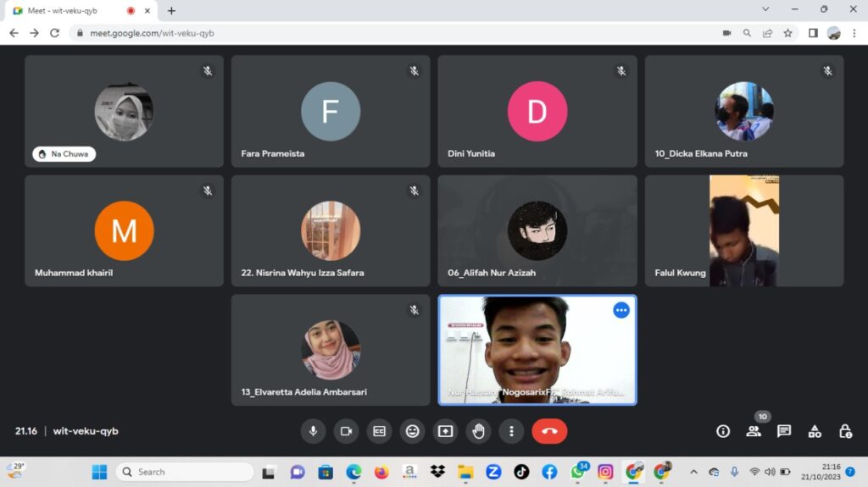Raise your hand in the meeting
Image resolution: width=868 pixels, height=487 pixels.
pyautogui.click(x=478, y=431)
